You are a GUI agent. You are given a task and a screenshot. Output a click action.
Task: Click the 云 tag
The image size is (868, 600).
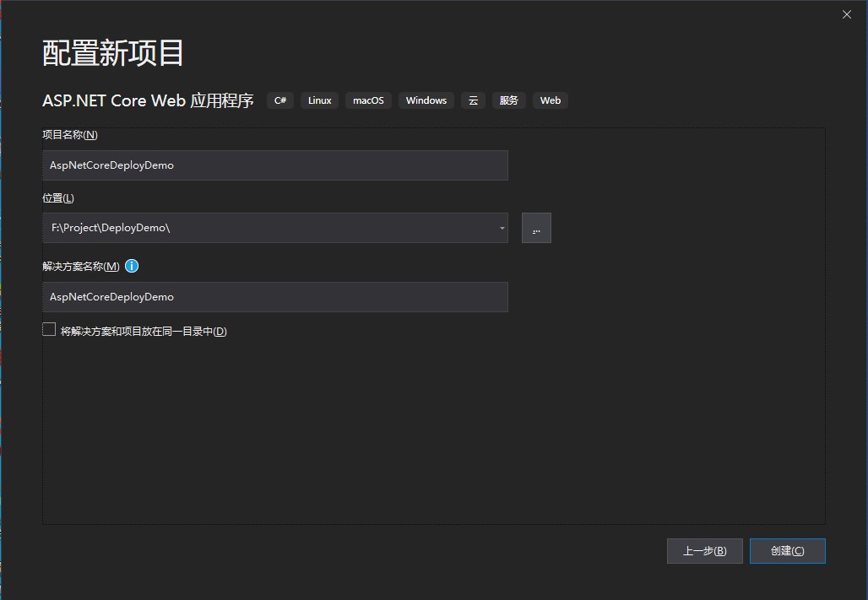pyautogui.click(x=474, y=100)
